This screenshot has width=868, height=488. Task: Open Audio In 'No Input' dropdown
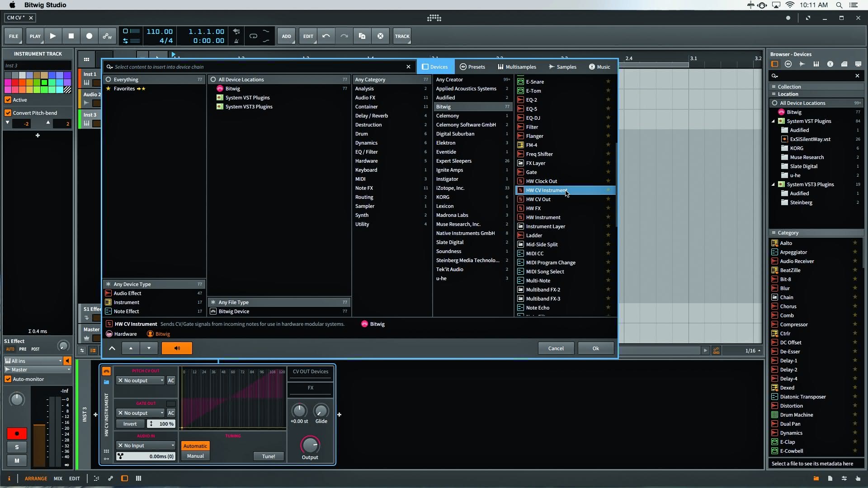[146, 446]
